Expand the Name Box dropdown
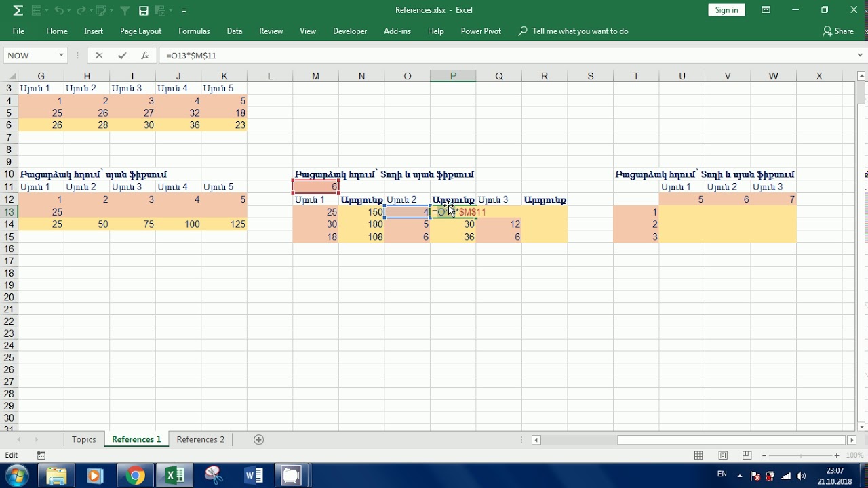This screenshot has width=868, height=488. 61,56
